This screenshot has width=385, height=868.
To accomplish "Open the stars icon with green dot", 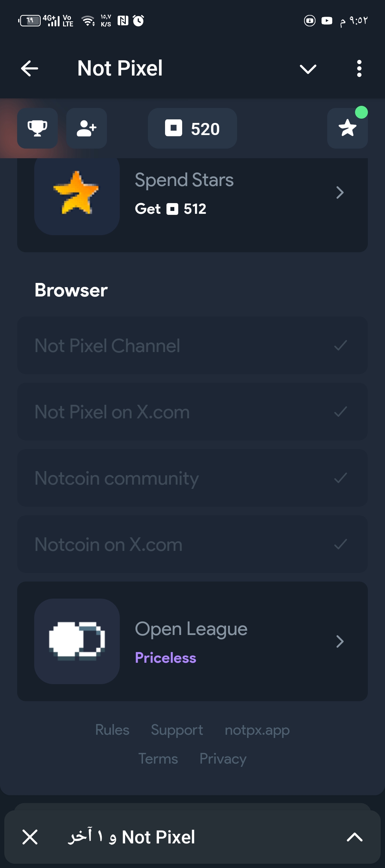I will point(347,128).
